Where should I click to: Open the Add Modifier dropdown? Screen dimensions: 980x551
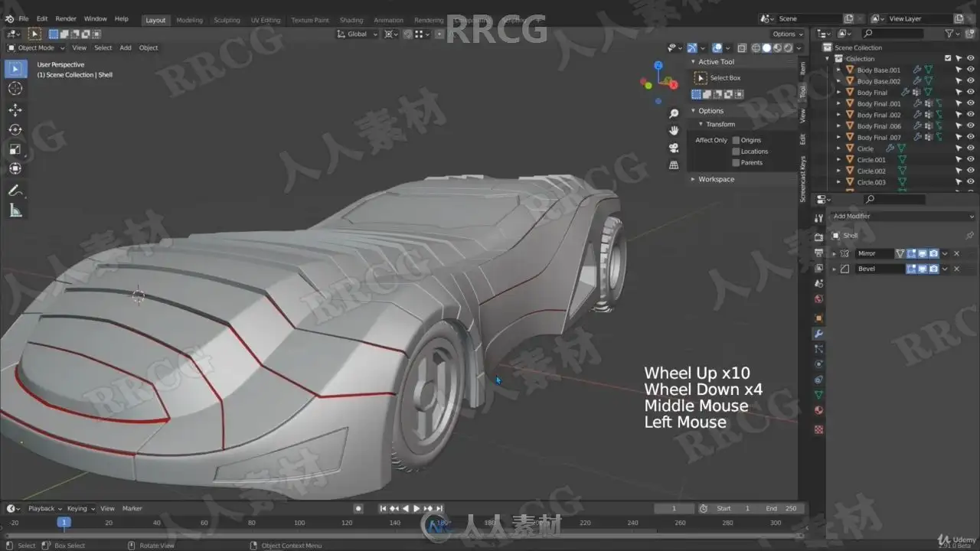[x=903, y=217]
